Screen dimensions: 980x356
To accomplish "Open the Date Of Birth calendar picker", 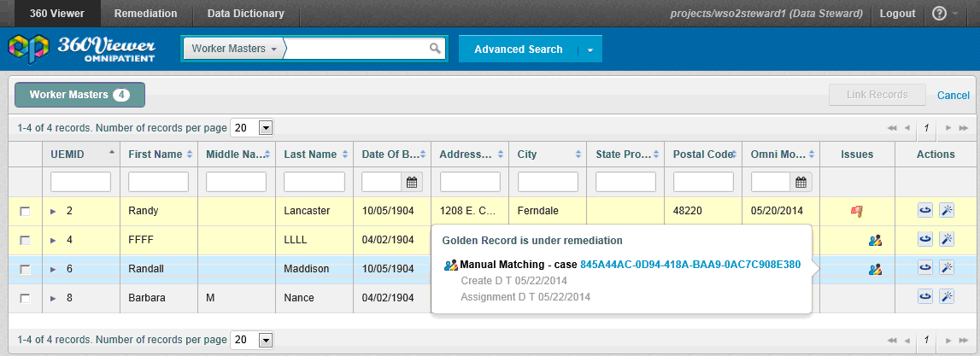I will 412,182.
